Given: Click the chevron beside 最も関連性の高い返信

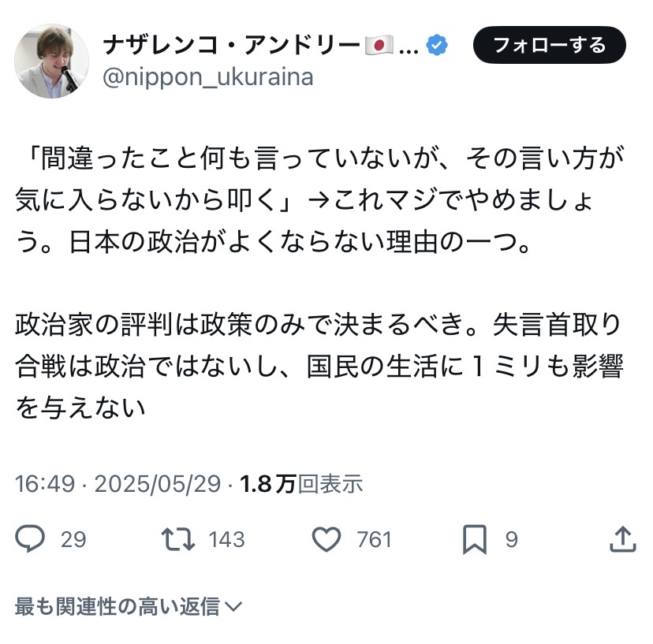Looking at the screenshot, I should point(233,606).
